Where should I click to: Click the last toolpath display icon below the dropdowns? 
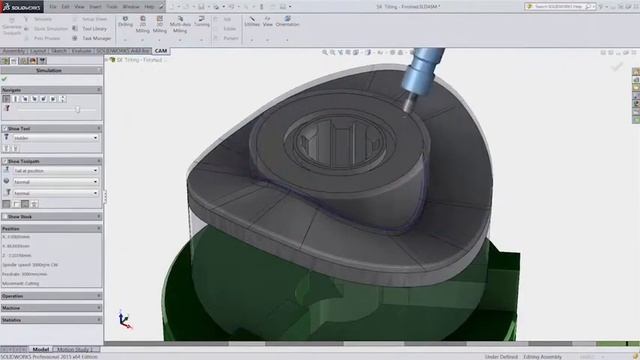34,204
